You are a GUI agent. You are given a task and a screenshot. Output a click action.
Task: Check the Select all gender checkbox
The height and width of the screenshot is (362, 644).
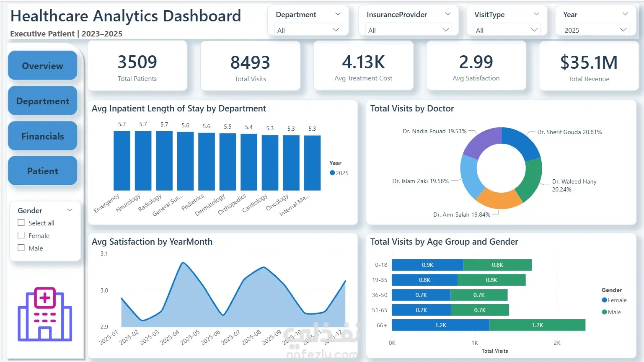coord(21,222)
